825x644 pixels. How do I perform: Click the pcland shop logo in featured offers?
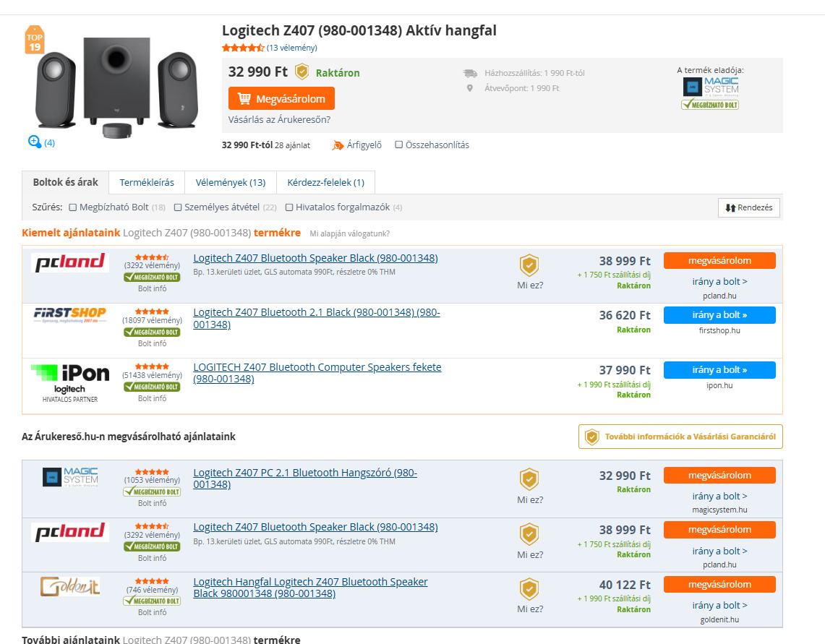point(70,262)
